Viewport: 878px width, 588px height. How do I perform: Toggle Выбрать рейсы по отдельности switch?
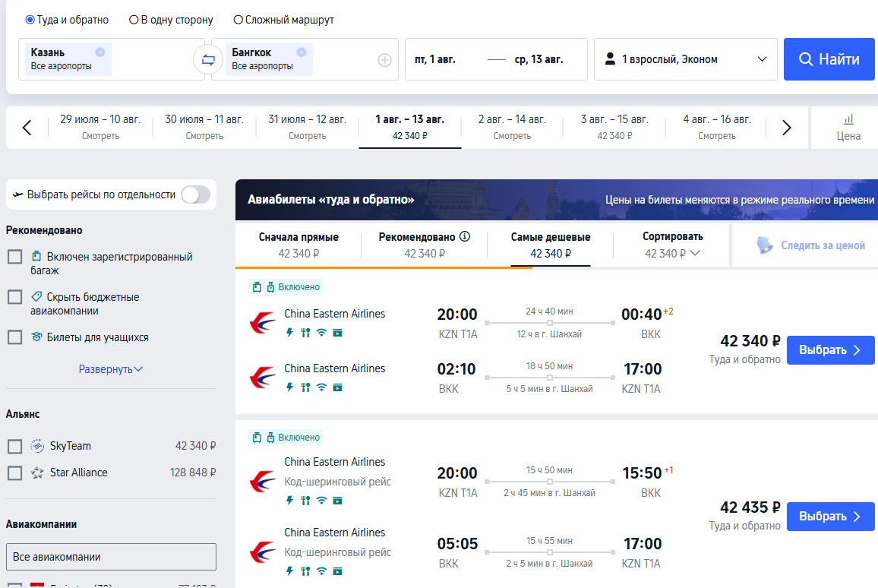click(195, 195)
